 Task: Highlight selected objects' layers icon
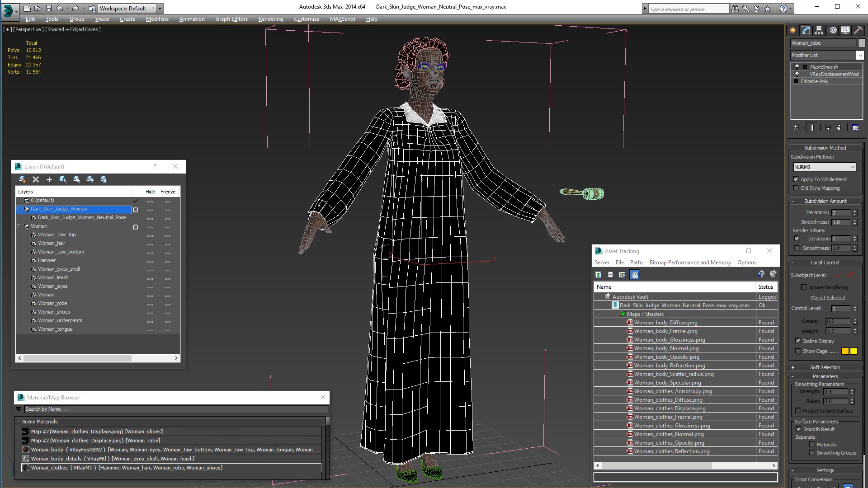[76, 179]
